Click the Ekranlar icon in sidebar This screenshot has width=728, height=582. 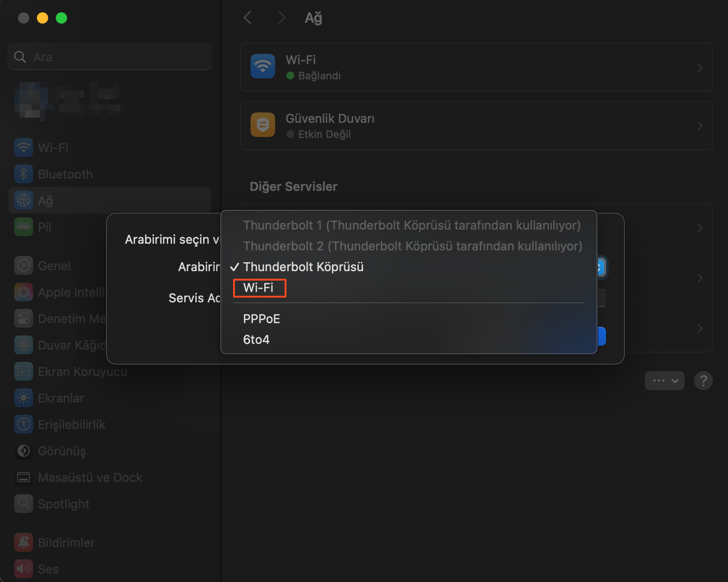[24, 398]
